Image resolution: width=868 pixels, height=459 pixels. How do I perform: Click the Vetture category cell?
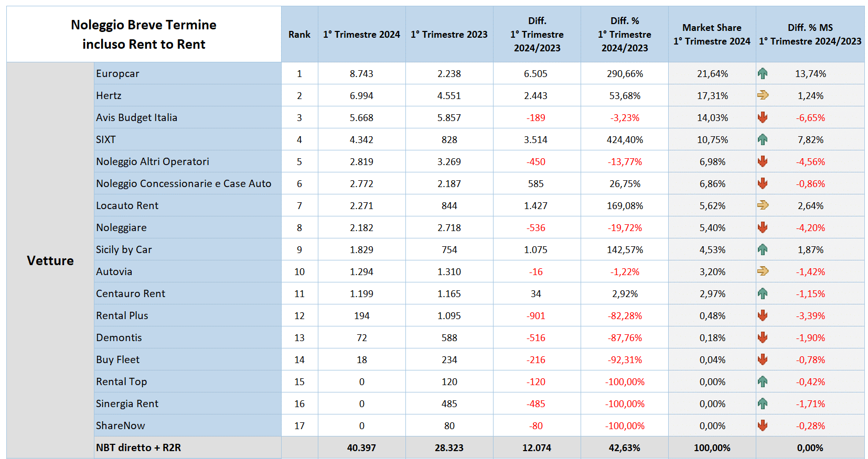(x=50, y=260)
